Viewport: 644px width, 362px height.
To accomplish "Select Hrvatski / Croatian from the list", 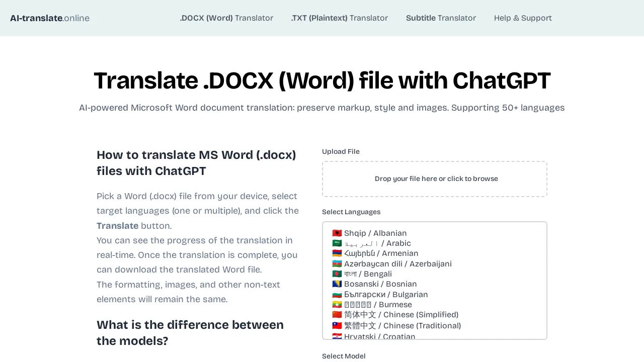I will click(x=379, y=336).
